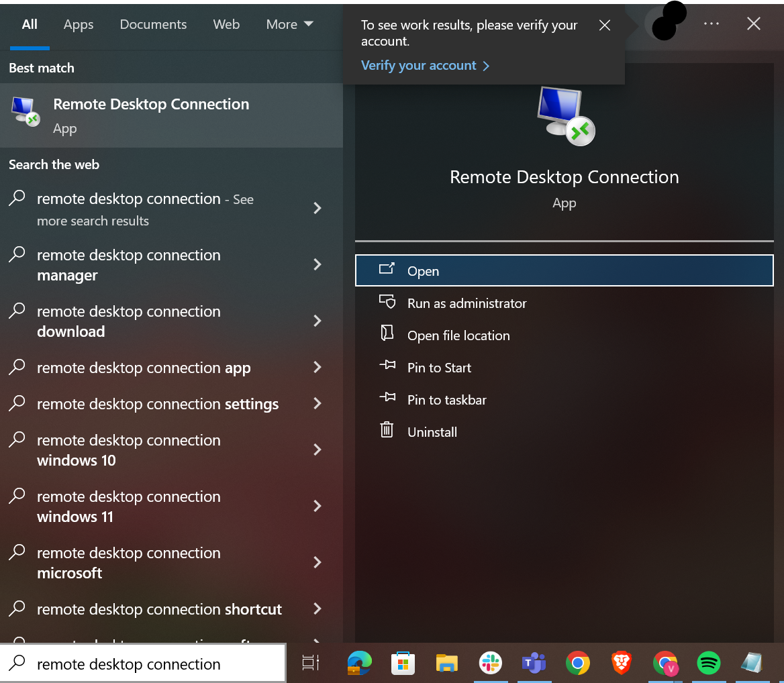
Task: Launch Google Chrome from the taskbar
Action: (x=578, y=664)
